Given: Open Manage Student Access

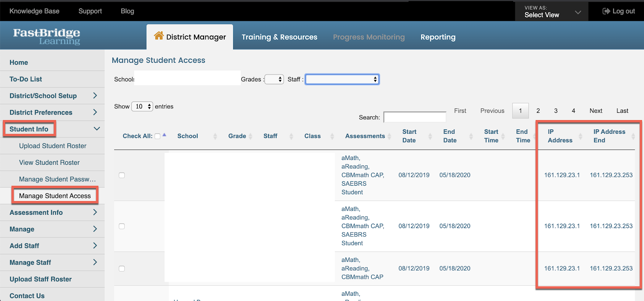Looking at the screenshot, I should (x=55, y=196).
